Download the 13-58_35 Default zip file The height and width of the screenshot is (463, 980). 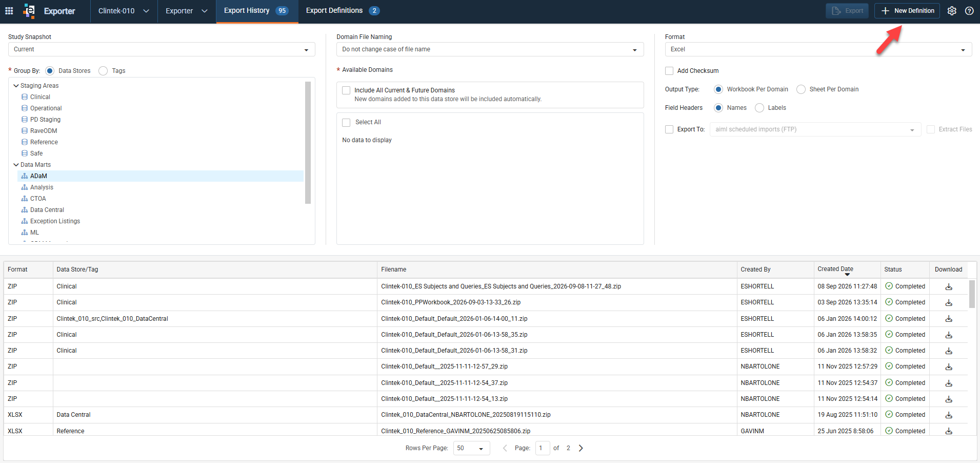coord(949,335)
